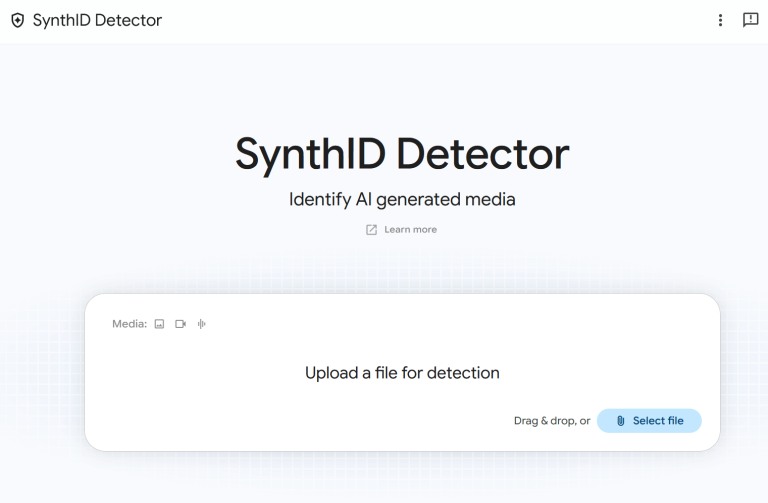This screenshot has height=503, width=768.
Task: Open the three-dot more options menu
Action: 720,20
